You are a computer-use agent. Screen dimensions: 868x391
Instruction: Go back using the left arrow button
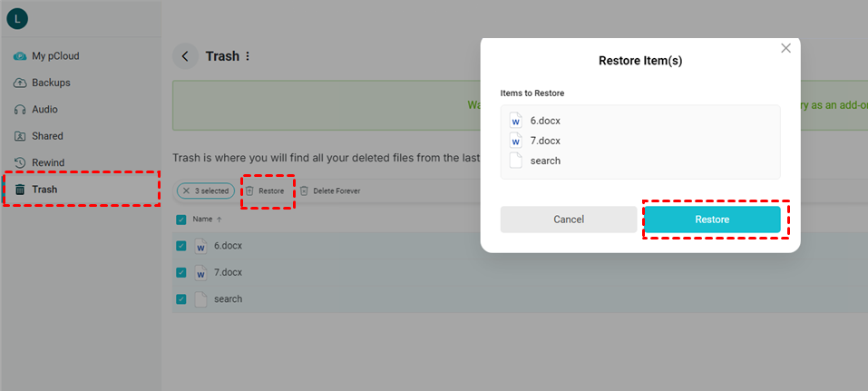click(x=185, y=56)
